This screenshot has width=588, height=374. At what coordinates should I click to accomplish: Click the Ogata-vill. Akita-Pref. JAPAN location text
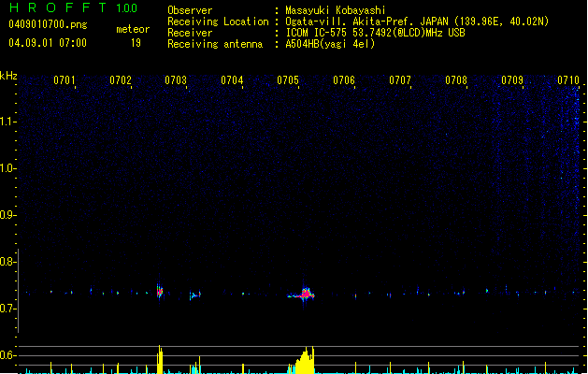(417, 22)
